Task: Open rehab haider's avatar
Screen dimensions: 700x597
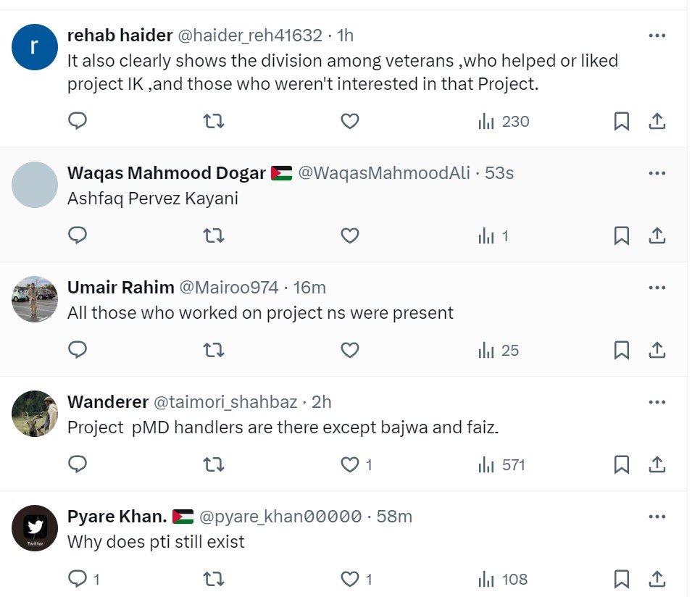Action: pyautogui.click(x=35, y=46)
